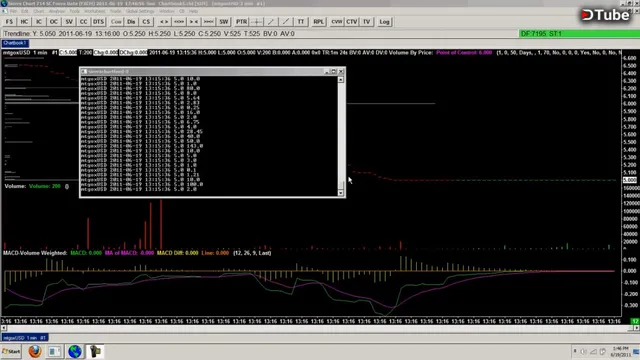Screen dimensions: 640x360
Task: Click the expand bar spacing arrows icon
Action: click(164, 22)
